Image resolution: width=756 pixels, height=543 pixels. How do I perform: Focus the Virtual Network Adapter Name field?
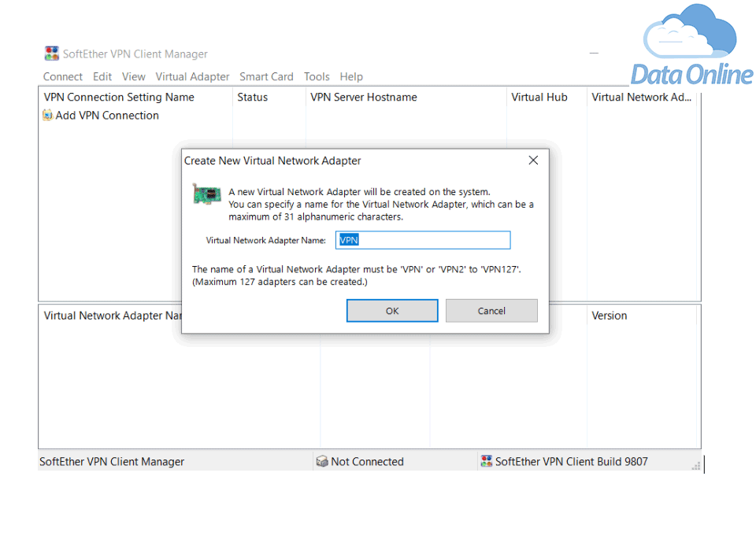click(x=423, y=240)
